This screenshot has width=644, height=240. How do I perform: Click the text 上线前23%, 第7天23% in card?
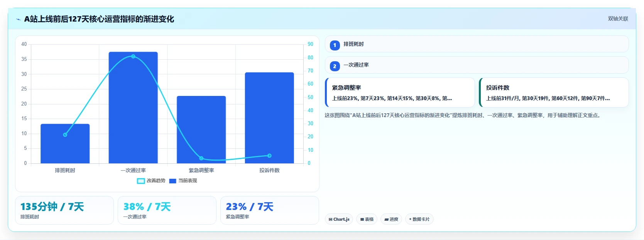[358, 98]
